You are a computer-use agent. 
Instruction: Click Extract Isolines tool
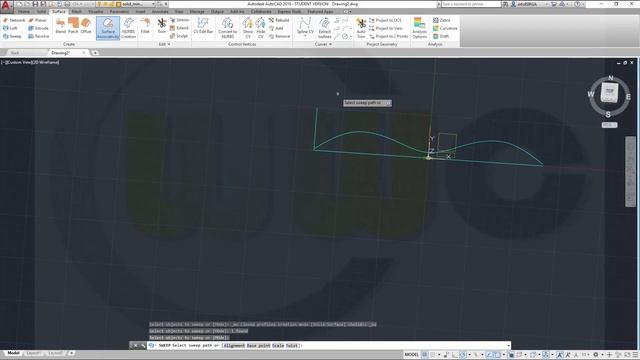[x=324, y=28]
